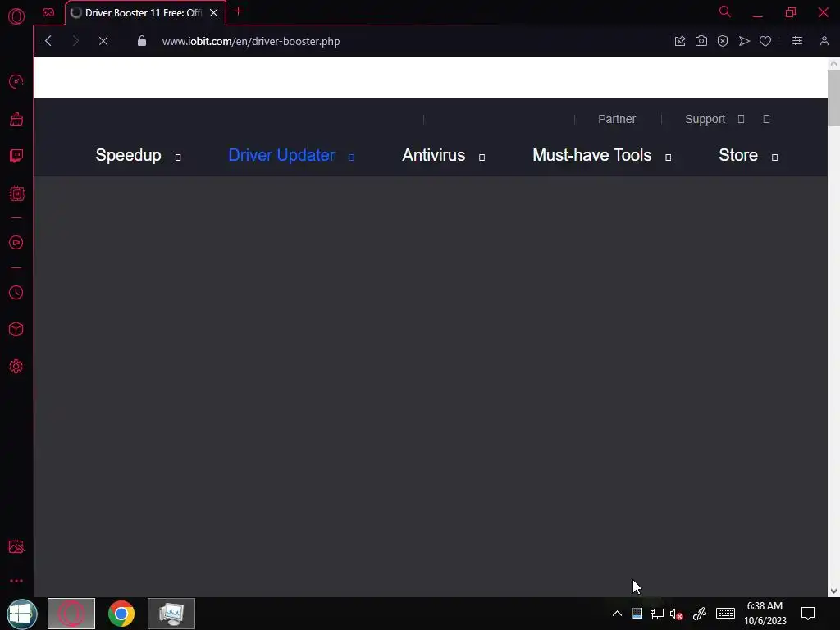Expand the Speedup dropdown arrow
The width and height of the screenshot is (840, 630).
point(178,157)
